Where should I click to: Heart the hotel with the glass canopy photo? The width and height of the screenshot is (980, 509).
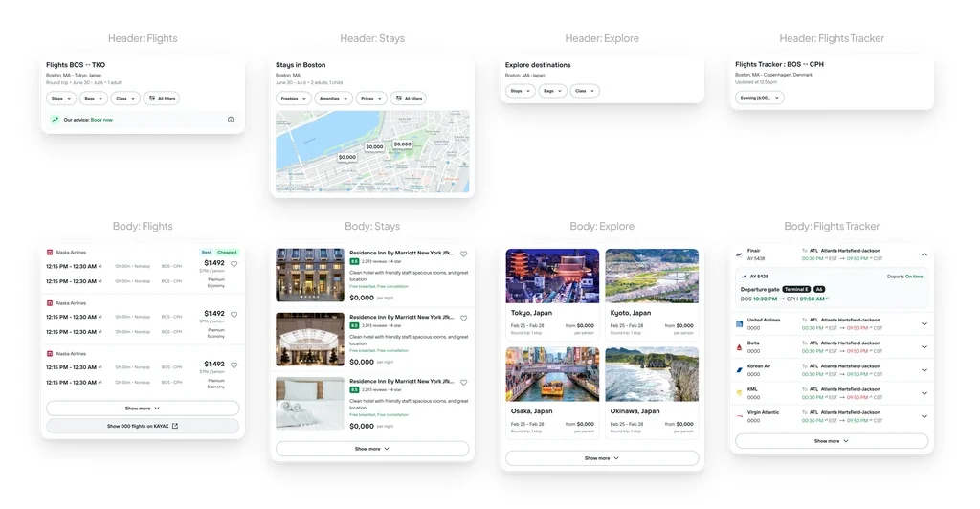tap(464, 318)
